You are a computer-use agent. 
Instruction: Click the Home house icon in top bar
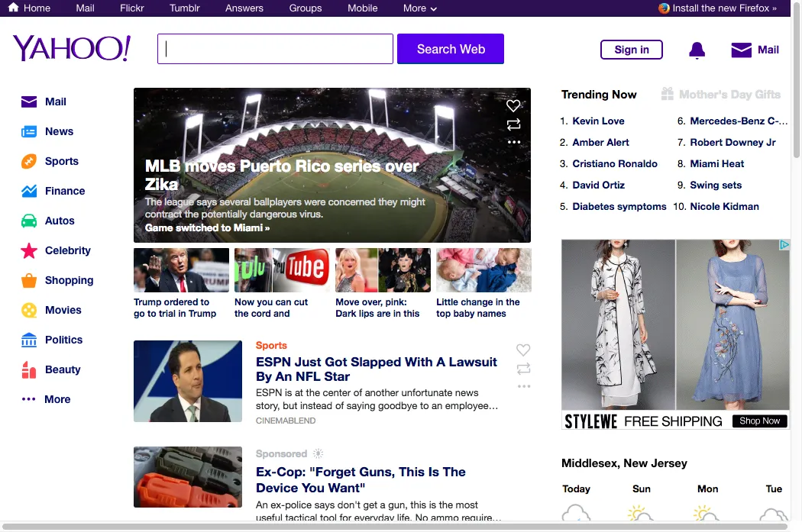[x=13, y=7]
